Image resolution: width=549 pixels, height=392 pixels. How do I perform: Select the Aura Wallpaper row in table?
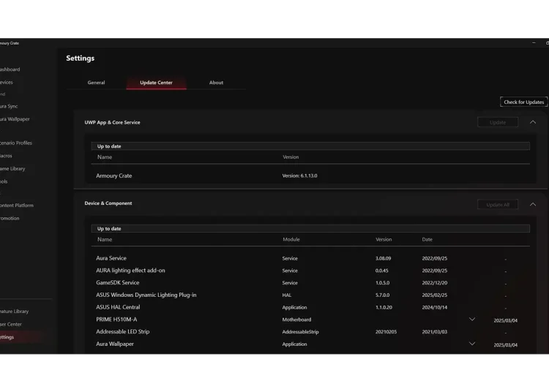[310, 344]
